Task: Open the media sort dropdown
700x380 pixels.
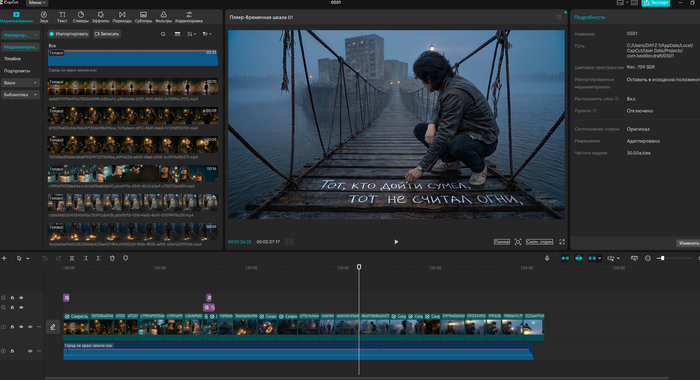Action: [191, 34]
